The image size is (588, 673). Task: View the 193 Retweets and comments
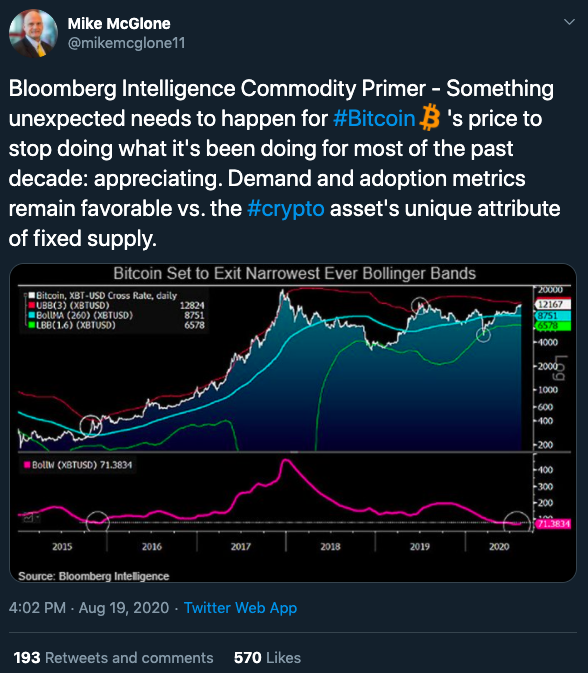pos(113,658)
